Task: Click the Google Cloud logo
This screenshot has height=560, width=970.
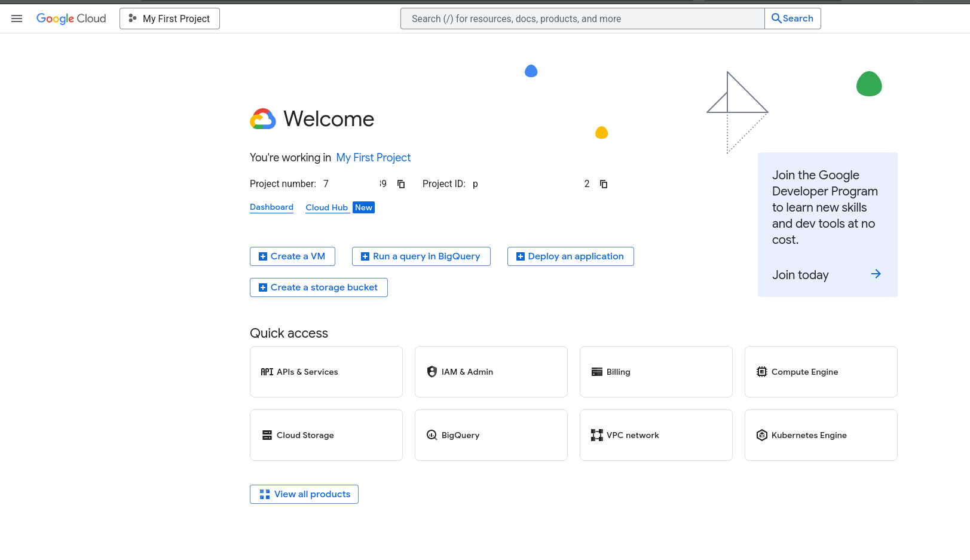Action: 71,19
